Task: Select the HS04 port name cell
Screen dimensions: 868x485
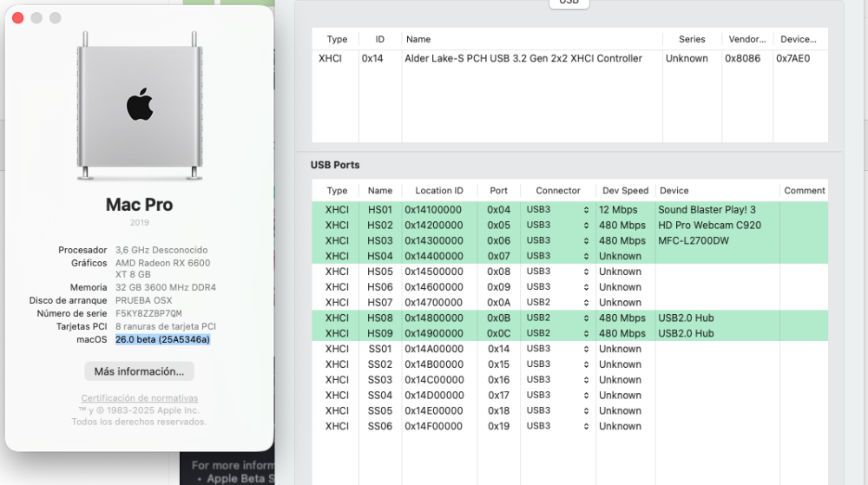Action: [380, 256]
